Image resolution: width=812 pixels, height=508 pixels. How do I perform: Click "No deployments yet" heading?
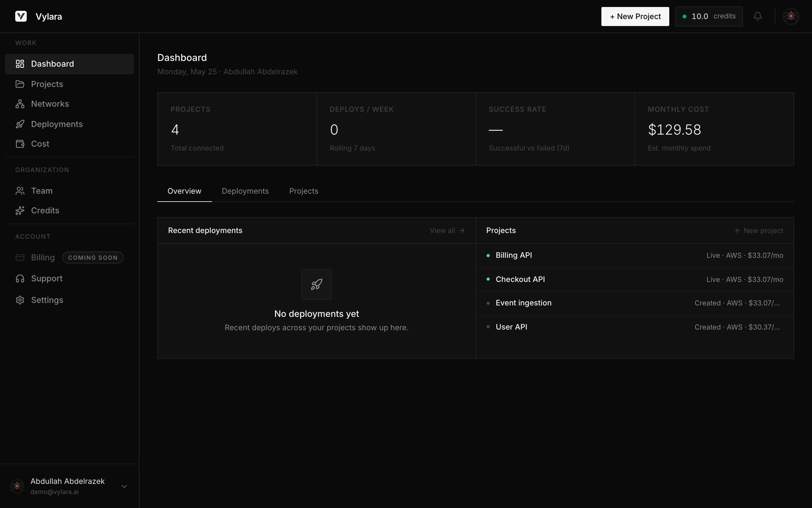point(317,314)
